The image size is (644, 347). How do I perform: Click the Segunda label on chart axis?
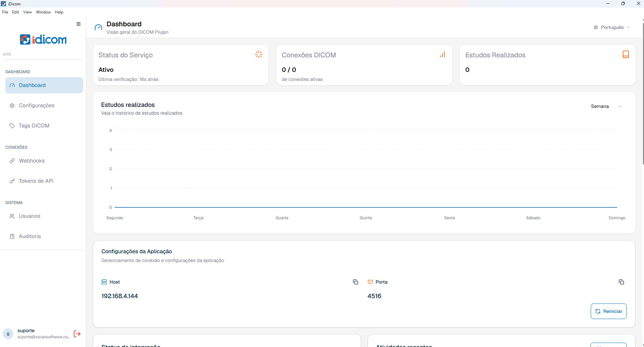click(x=115, y=218)
